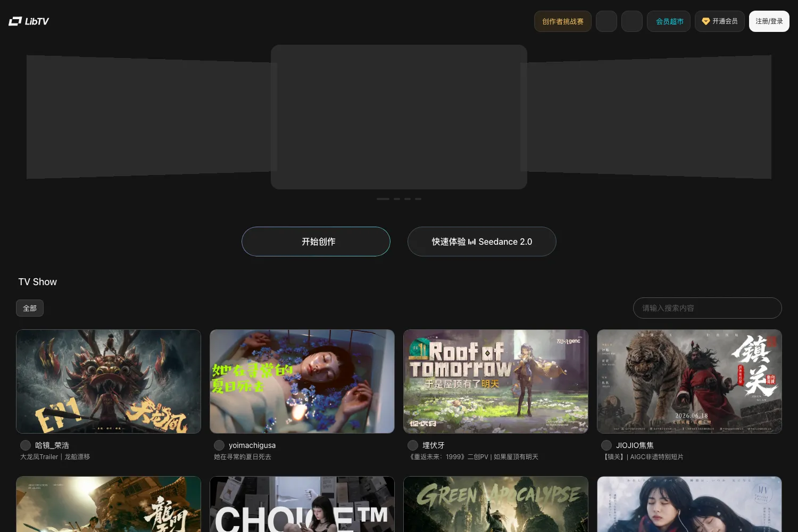Click the LibTV logo

(x=29, y=21)
